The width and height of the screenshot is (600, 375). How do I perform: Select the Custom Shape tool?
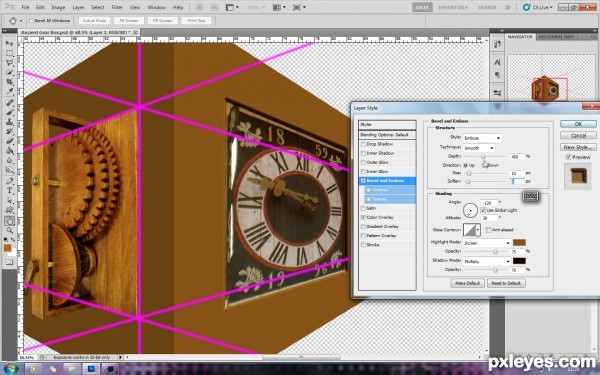tap(9, 210)
